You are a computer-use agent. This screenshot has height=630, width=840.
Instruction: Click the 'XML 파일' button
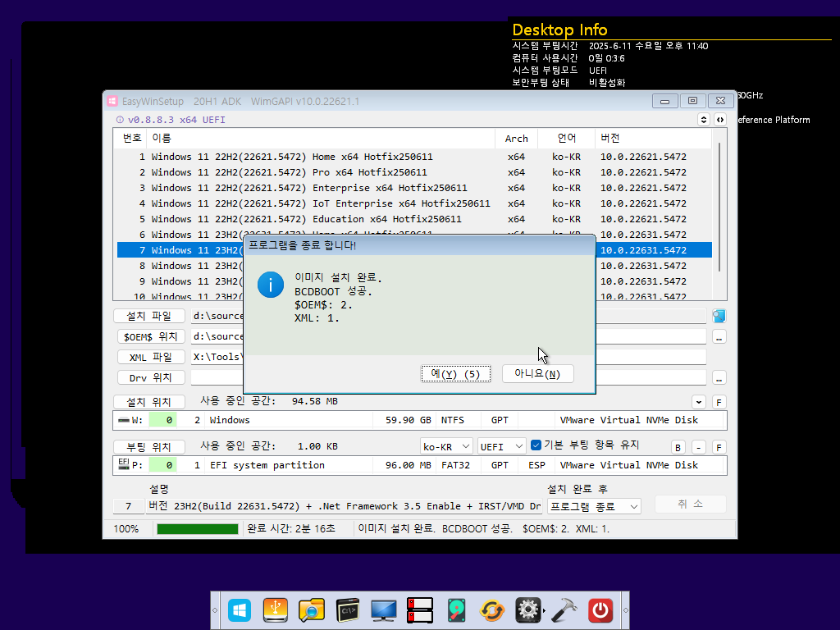[151, 357]
